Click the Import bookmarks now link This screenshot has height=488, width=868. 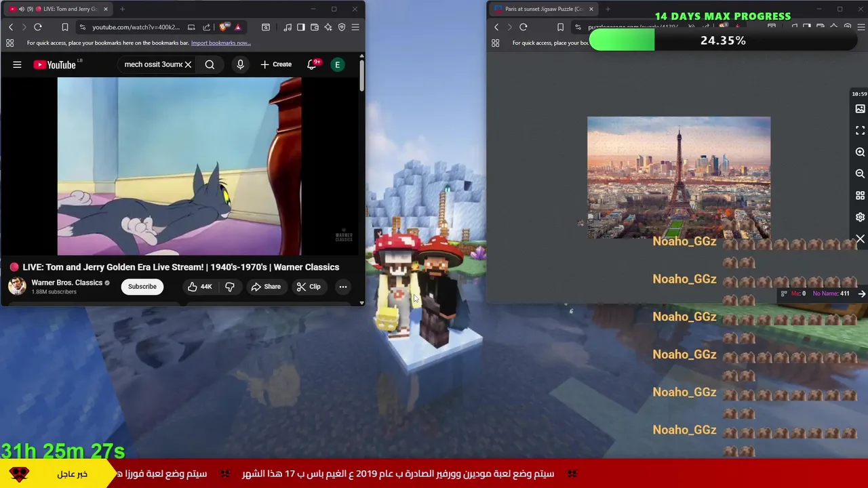(221, 43)
